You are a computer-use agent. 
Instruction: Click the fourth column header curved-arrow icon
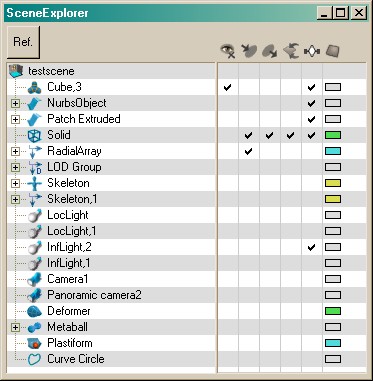point(291,51)
